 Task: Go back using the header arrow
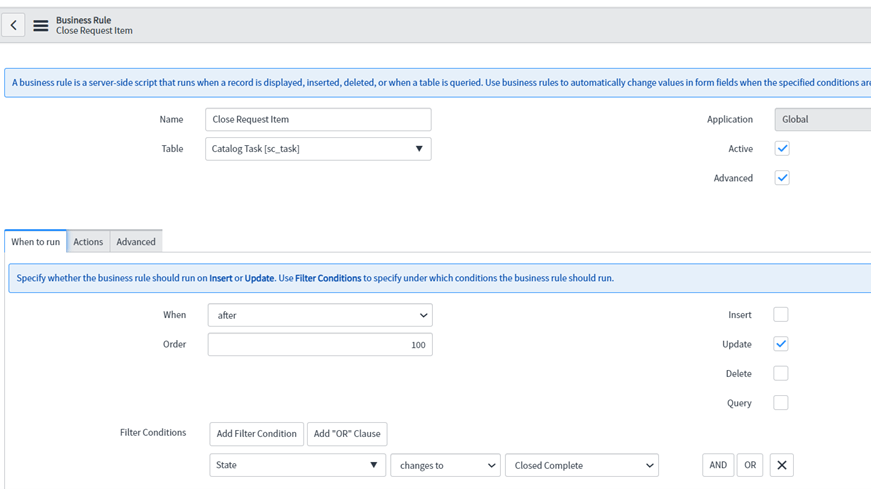pyautogui.click(x=13, y=25)
